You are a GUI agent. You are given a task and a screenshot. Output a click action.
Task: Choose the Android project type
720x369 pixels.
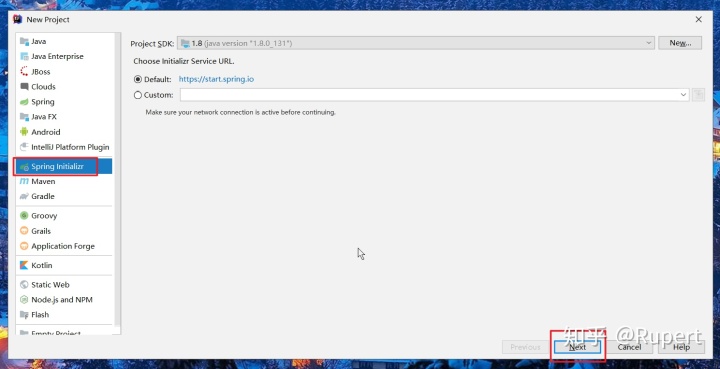64,132
